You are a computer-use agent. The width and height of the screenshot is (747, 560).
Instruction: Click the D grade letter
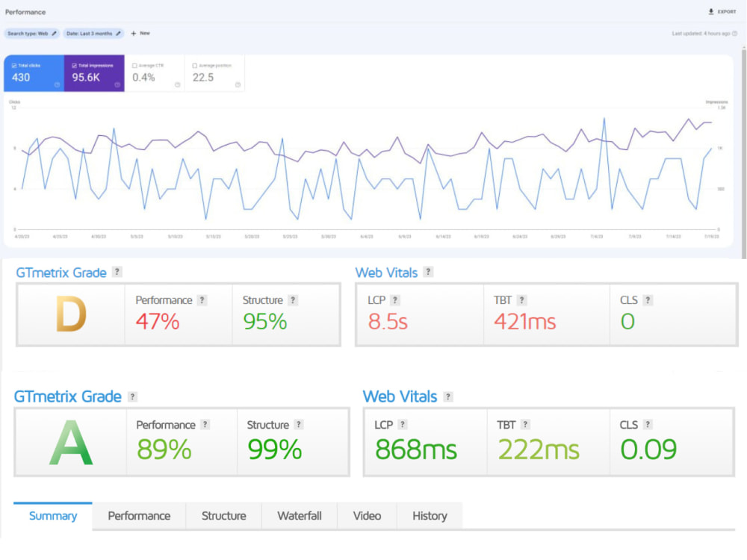[x=71, y=314]
